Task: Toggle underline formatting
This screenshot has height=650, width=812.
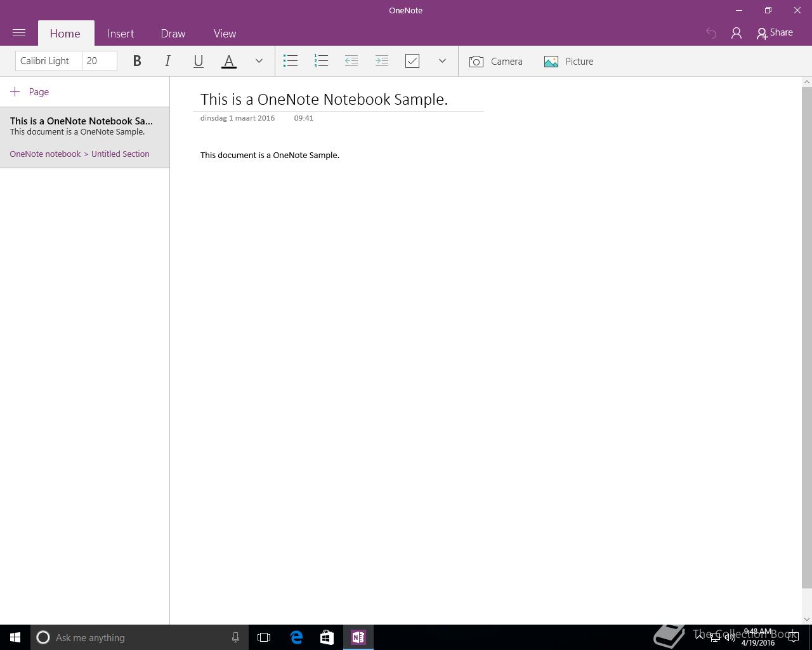Action: pos(198,61)
